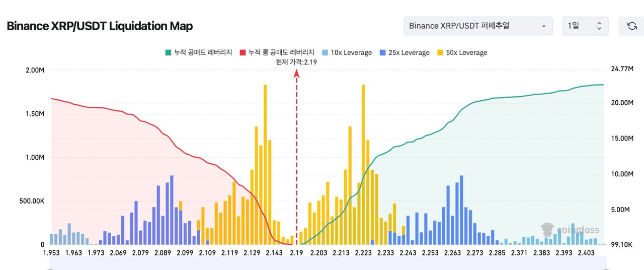Click the 현재 가격:2.19 label
This screenshot has width=644, height=270.
point(296,62)
